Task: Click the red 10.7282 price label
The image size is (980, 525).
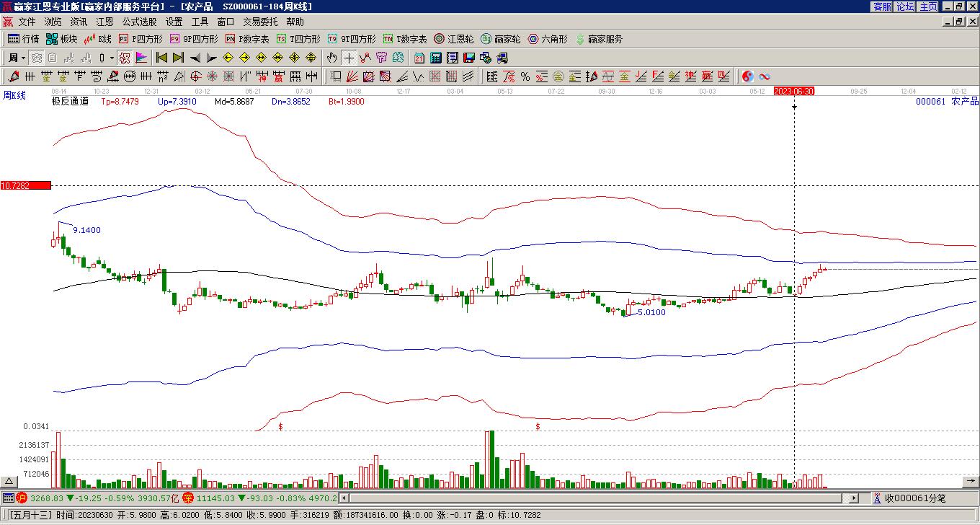Action: [25, 185]
